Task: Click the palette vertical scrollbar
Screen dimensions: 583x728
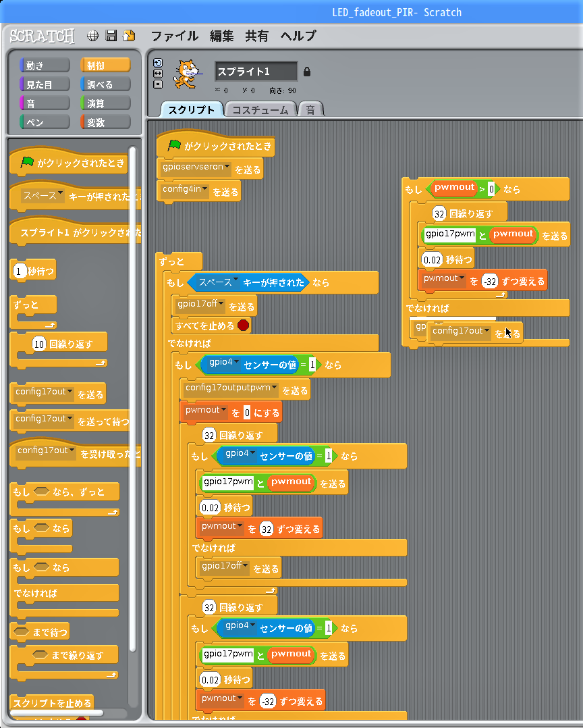Action: click(133, 399)
